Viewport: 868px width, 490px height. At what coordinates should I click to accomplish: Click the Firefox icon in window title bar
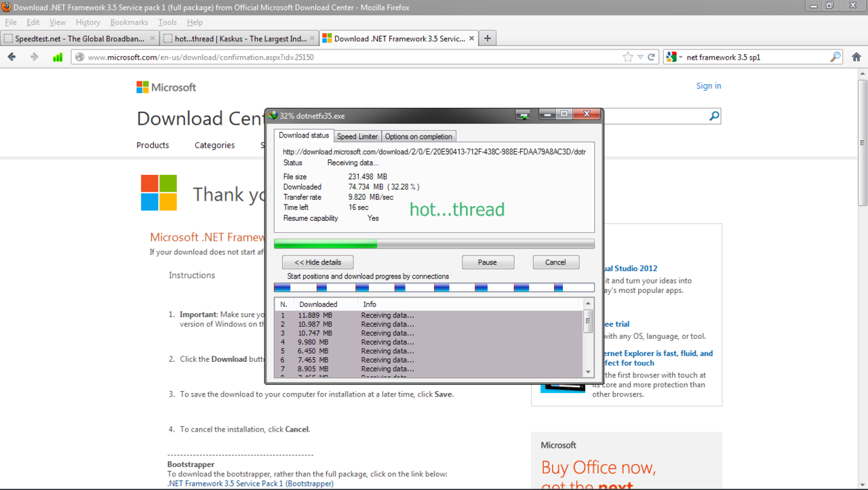6,7
